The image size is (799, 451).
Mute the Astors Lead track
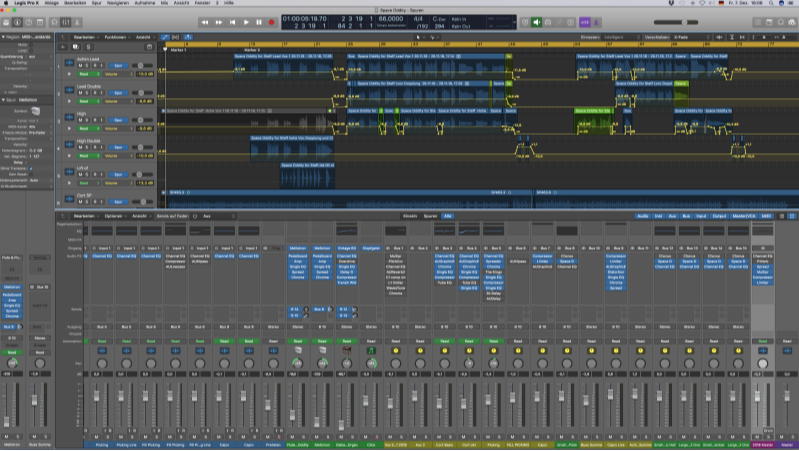[x=81, y=66]
